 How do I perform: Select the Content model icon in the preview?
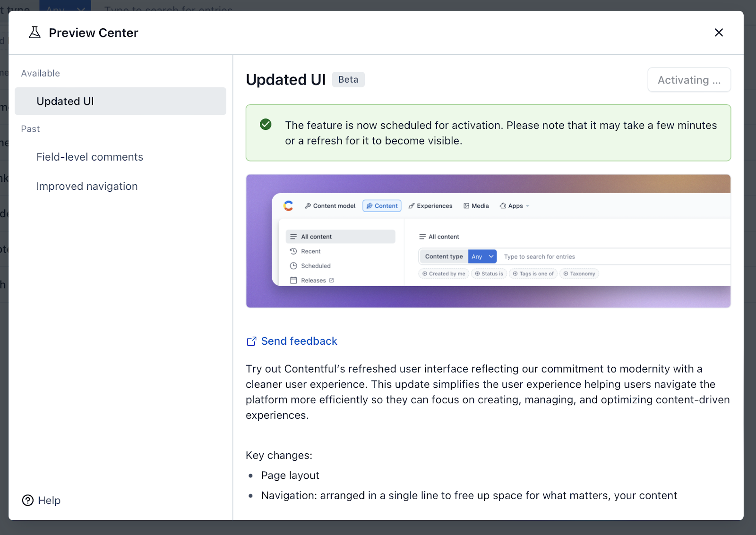tap(308, 205)
